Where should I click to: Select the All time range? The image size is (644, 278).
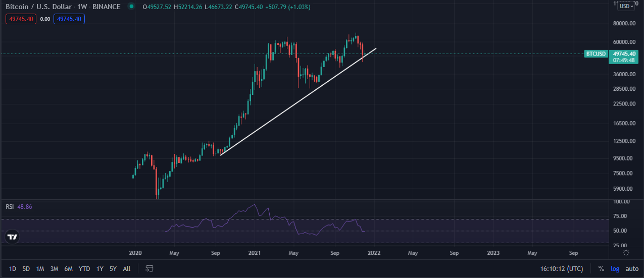point(127,268)
